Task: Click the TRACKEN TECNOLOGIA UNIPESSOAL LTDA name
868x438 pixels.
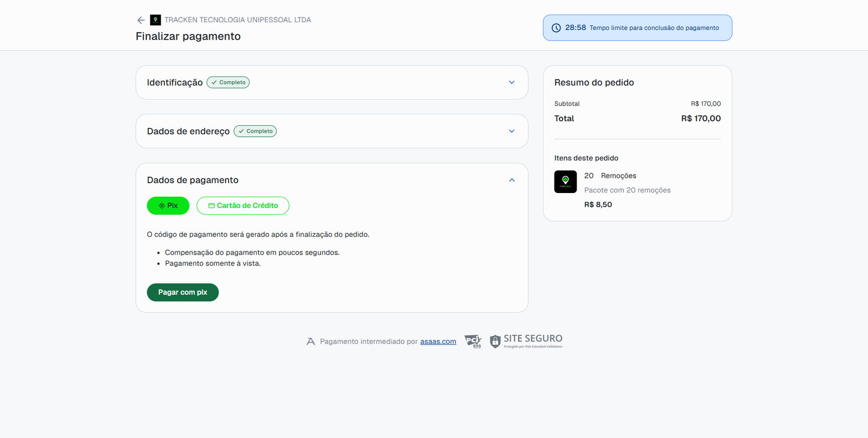Action: click(x=238, y=20)
